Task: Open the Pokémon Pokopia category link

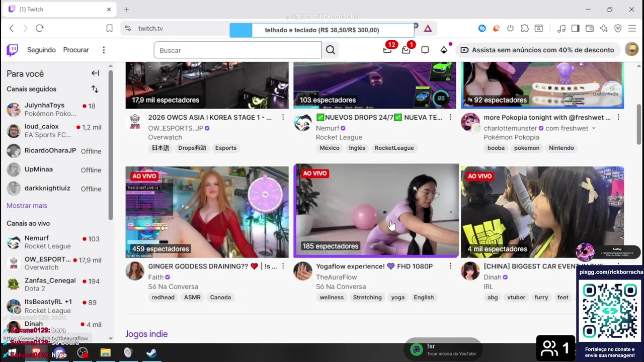Action: click(511, 137)
